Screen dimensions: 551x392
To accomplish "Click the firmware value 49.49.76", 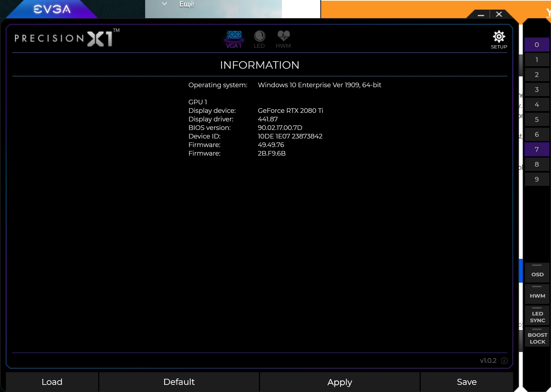I will 271,145.
